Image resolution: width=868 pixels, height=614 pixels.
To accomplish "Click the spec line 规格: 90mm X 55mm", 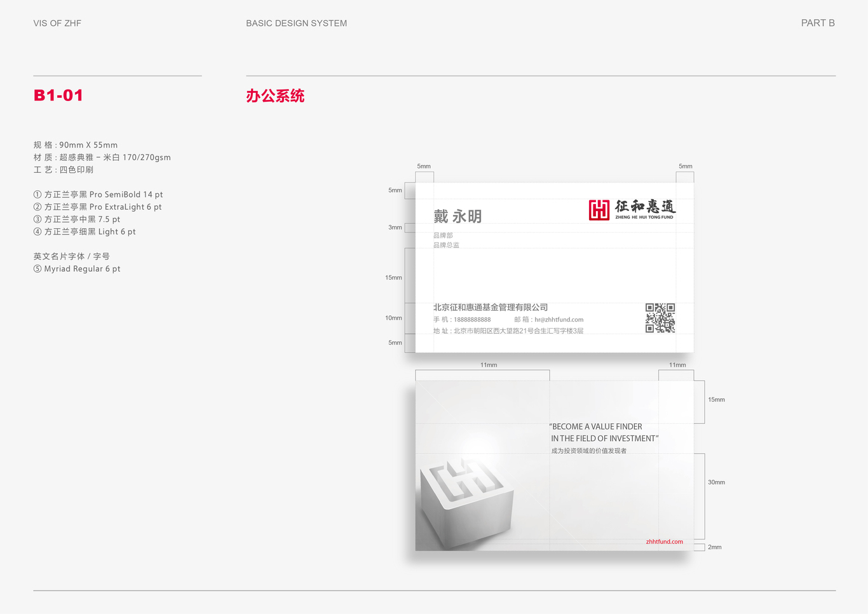I will tap(76, 145).
